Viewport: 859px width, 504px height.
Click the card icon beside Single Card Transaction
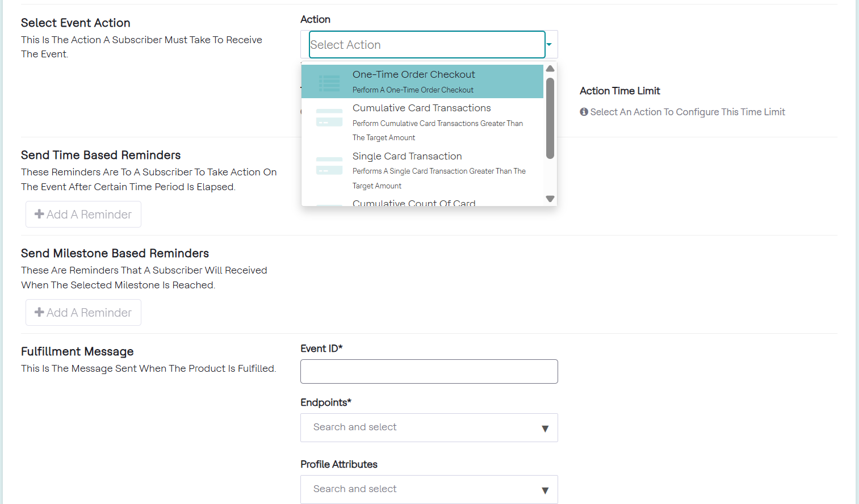point(329,166)
